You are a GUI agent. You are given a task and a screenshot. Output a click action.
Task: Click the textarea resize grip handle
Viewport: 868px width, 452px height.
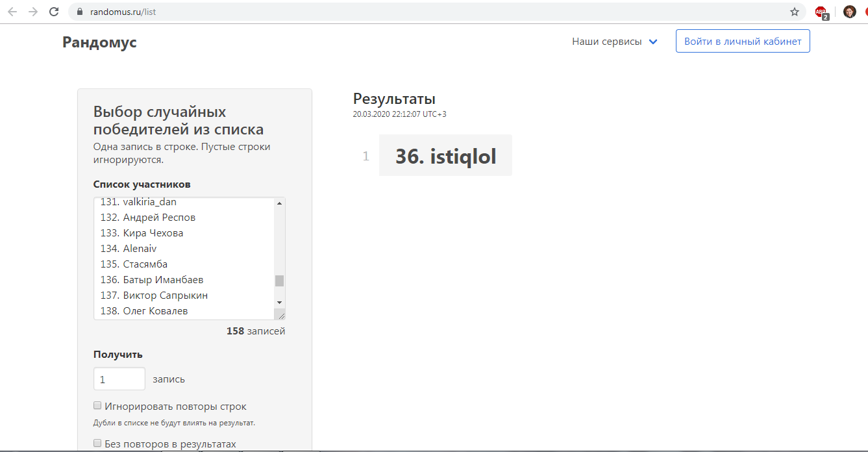(280, 314)
